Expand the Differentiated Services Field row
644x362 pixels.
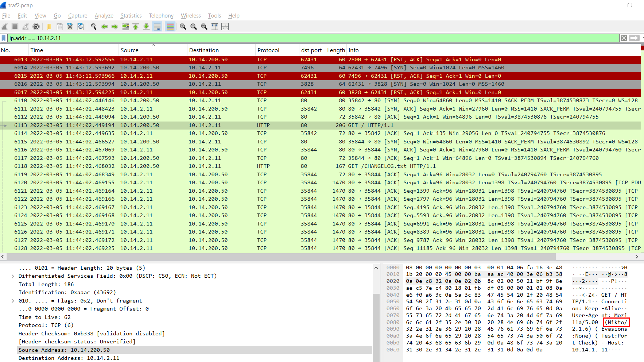pyautogui.click(x=13, y=276)
